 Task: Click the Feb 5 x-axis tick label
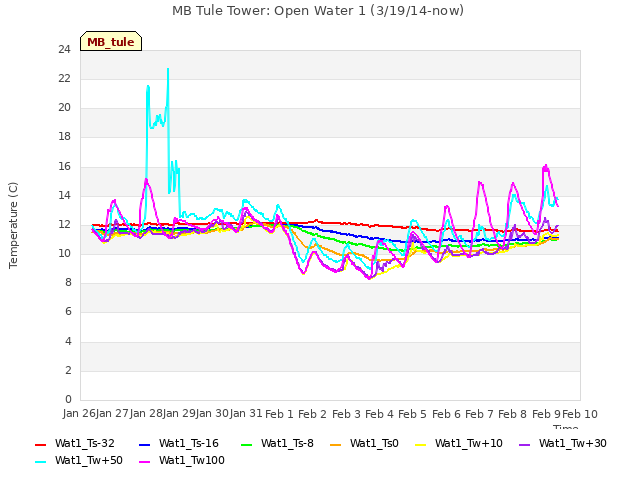click(x=412, y=414)
